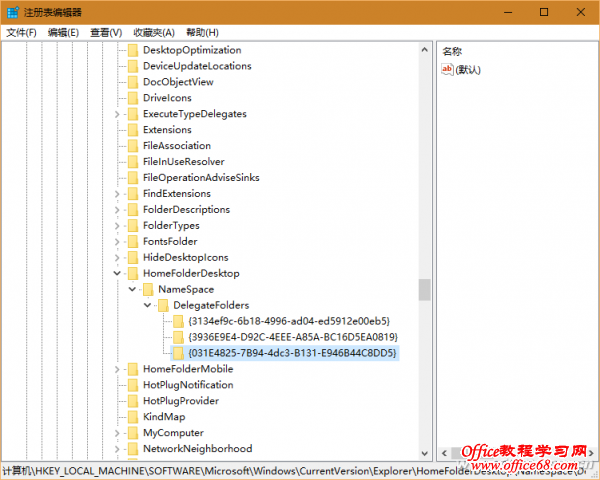The image size is (600, 480).
Task: Minimize the Registry Editor window
Action: click(508, 12)
